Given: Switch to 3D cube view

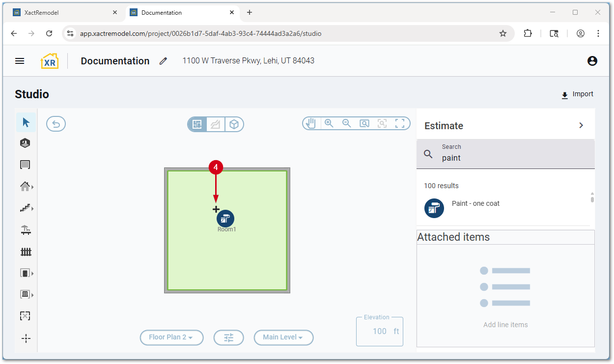Looking at the screenshot, I should coord(234,124).
